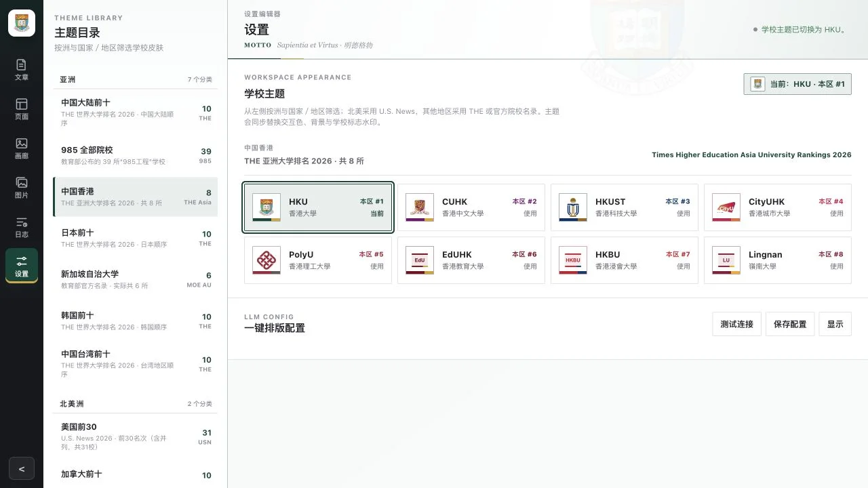
Task: Click the 主题目录 heading
Action: (x=77, y=33)
